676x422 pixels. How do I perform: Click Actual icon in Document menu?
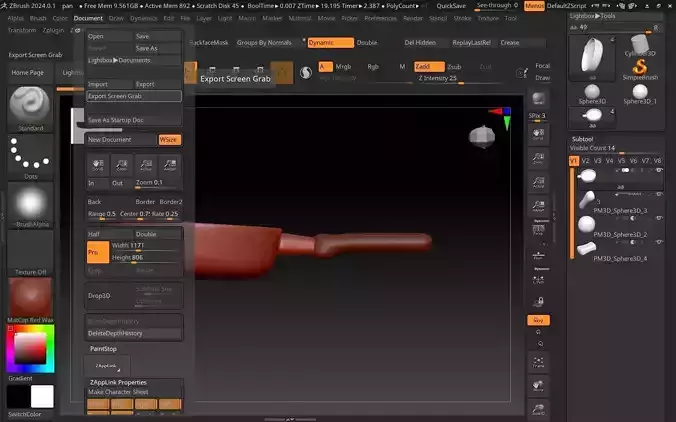coord(146,165)
